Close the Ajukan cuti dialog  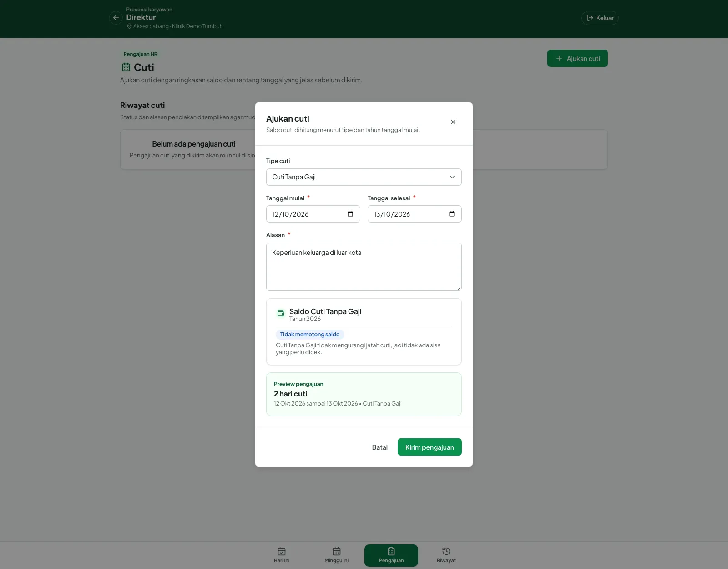point(453,122)
